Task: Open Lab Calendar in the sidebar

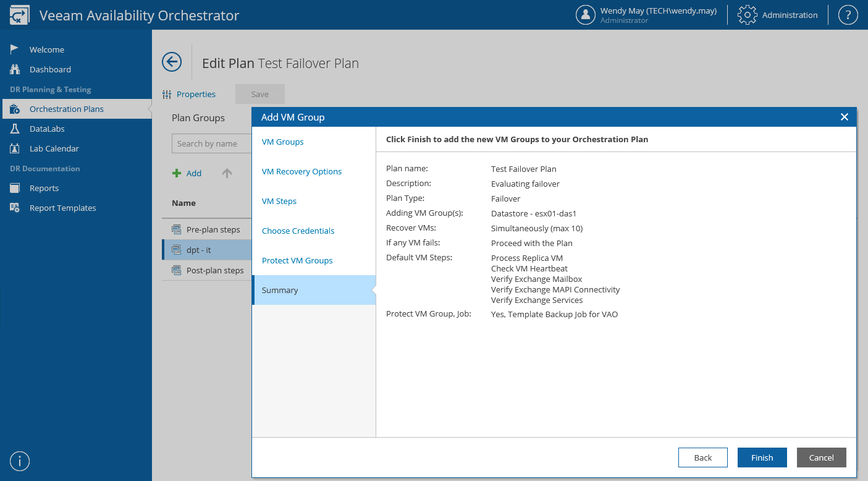Action: [x=54, y=148]
